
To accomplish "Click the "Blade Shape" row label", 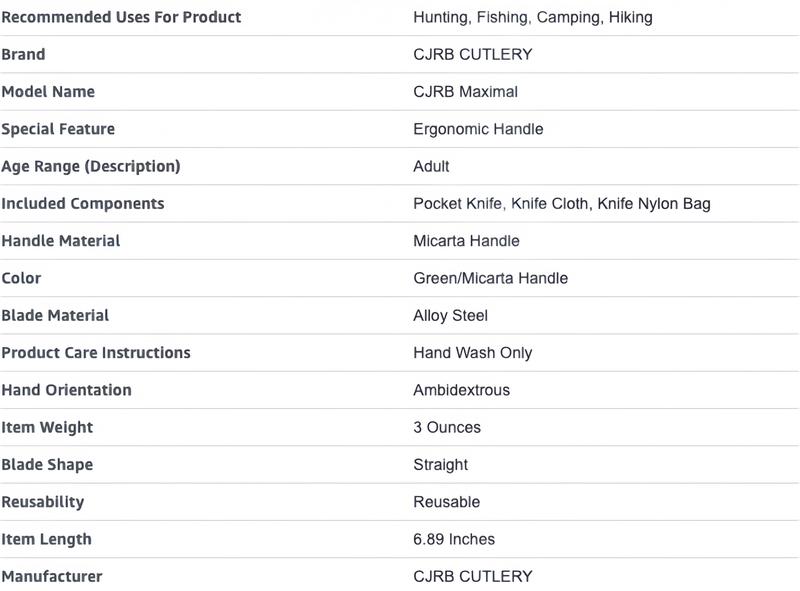I will (47, 464).
